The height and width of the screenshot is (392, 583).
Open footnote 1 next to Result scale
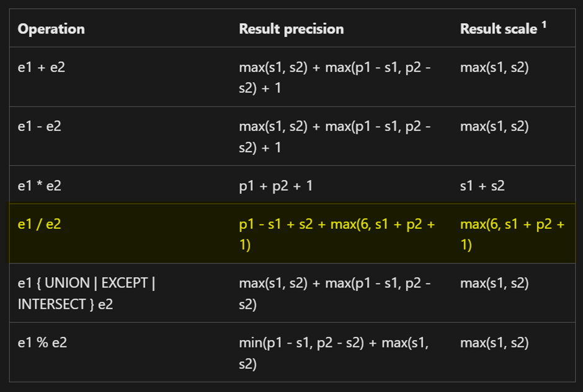pos(545,25)
